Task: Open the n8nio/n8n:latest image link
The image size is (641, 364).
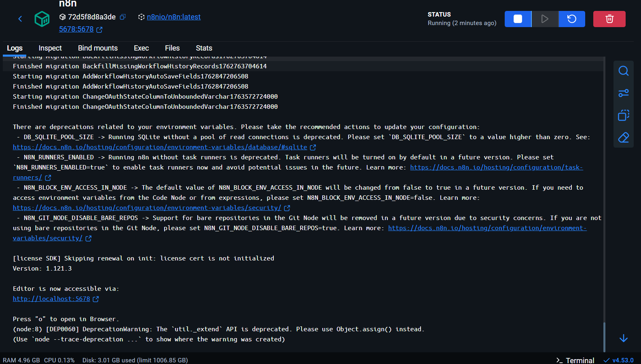Action: tap(173, 17)
